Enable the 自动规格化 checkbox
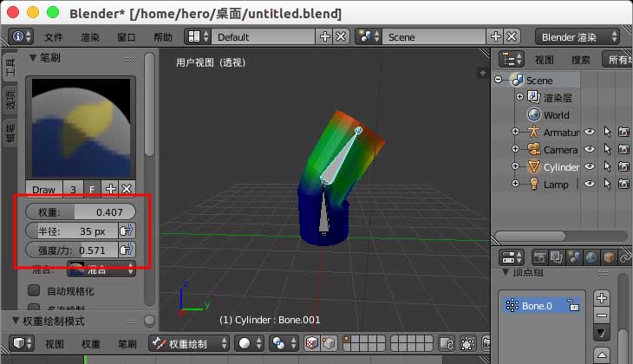 34,290
